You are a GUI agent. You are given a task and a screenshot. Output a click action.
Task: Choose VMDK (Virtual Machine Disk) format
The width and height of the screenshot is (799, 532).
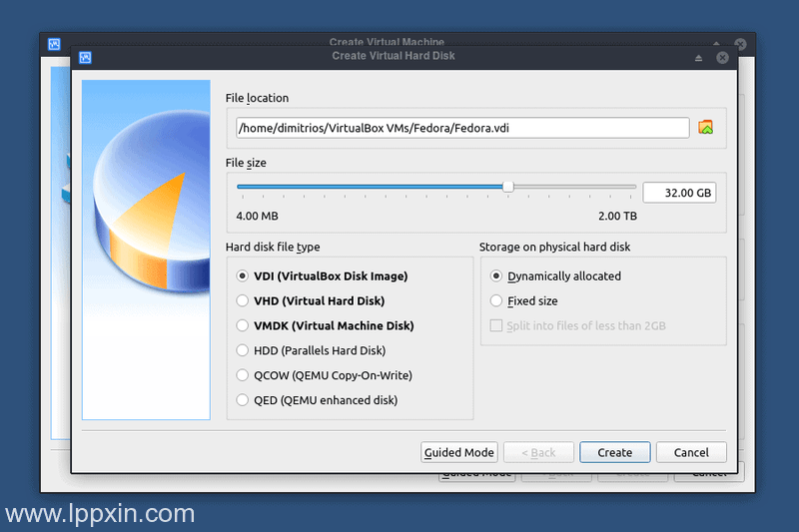click(x=326, y=325)
